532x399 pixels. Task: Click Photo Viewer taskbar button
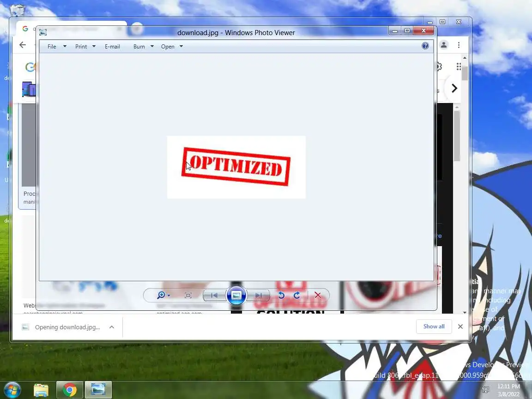(98, 390)
